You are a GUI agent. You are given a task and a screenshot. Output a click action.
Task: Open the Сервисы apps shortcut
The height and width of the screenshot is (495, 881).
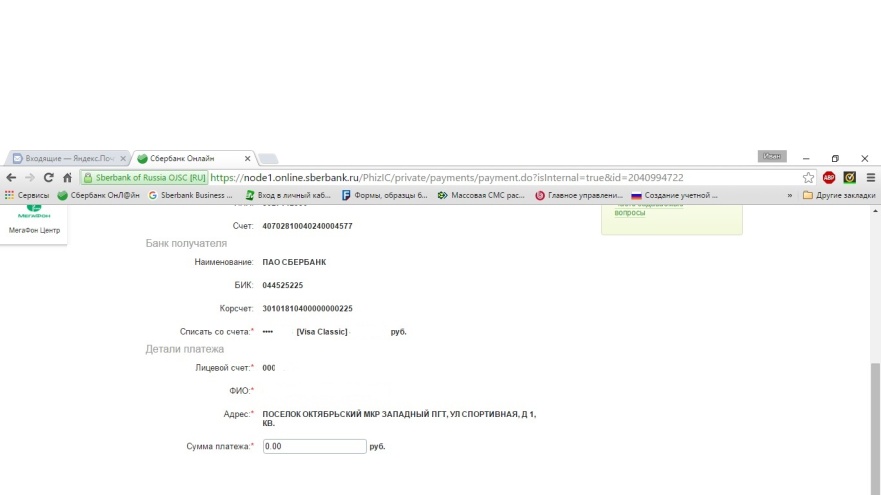(27, 195)
